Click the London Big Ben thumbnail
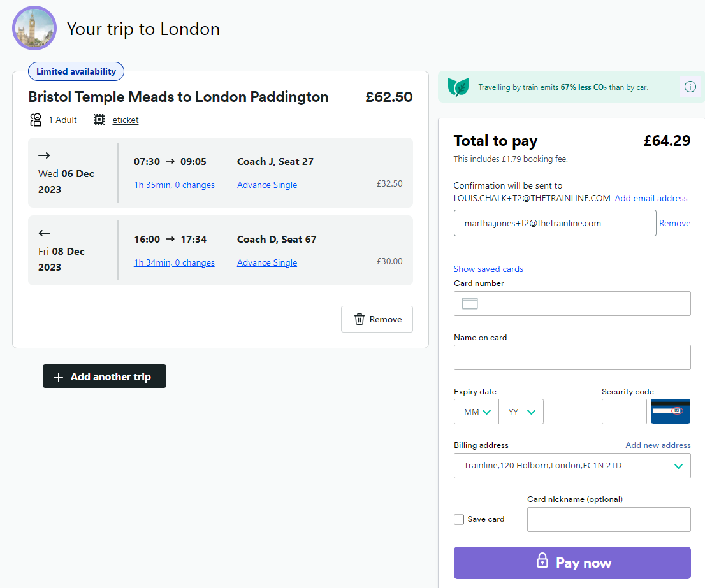 click(x=34, y=28)
